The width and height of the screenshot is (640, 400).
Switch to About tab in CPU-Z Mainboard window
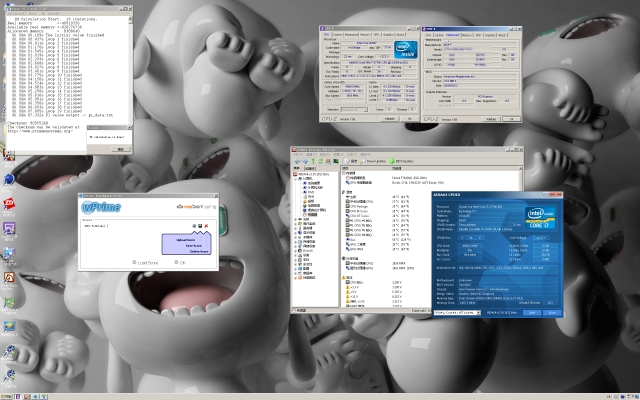(502, 35)
